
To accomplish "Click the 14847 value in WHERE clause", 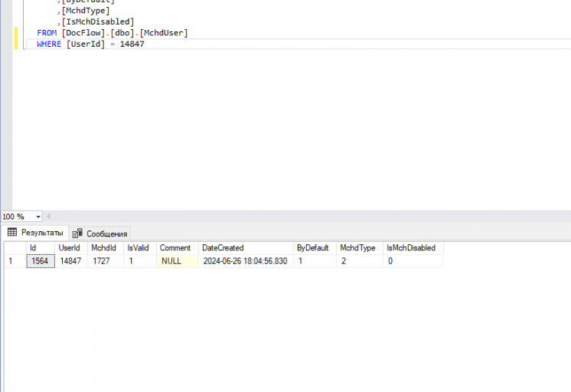I will [x=132, y=44].
